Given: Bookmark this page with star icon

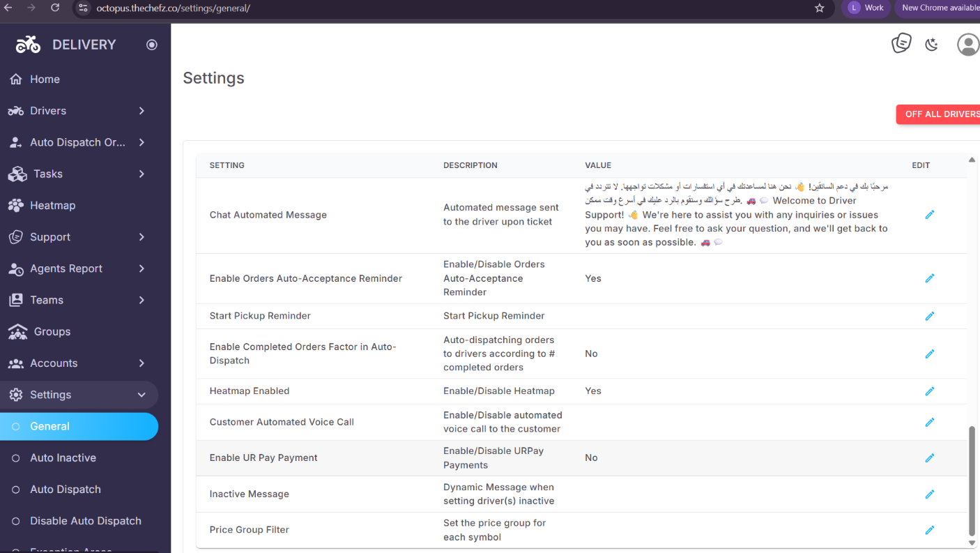Looking at the screenshot, I should pyautogui.click(x=819, y=8).
